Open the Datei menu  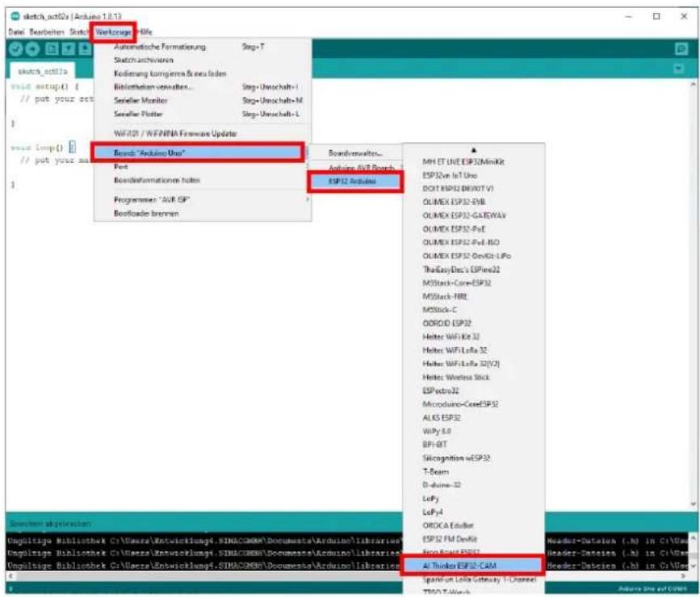(16, 32)
